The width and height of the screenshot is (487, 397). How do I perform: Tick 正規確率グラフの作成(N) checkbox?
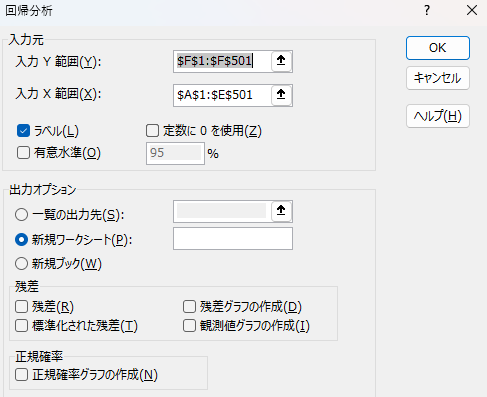pos(21,375)
